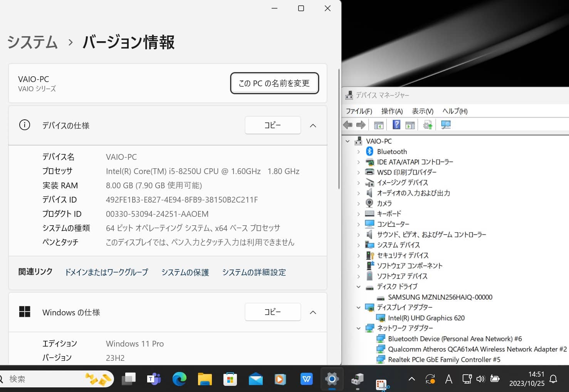
Task: Click the update driver toolbar icon
Action: 428,125
